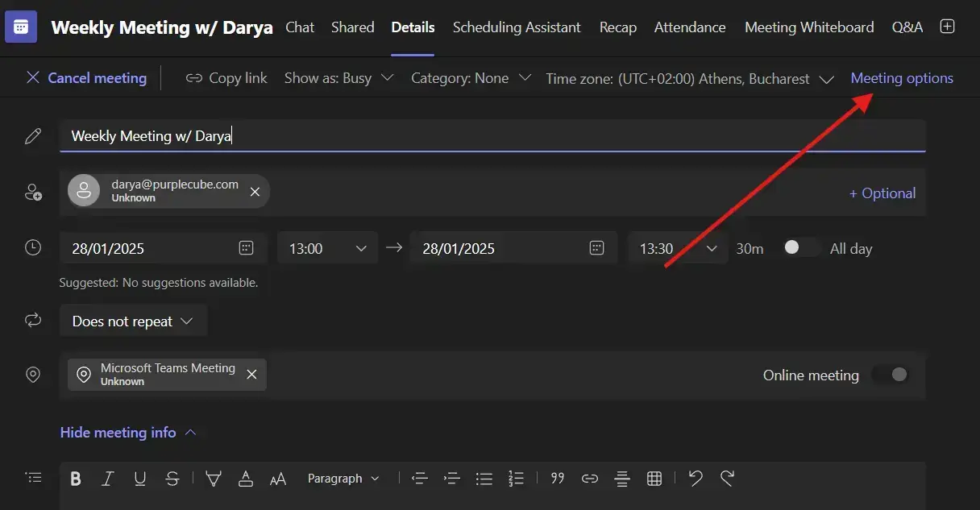Apply bold formatting in the editor toolbar
980x510 pixels.
click(76, 479)
